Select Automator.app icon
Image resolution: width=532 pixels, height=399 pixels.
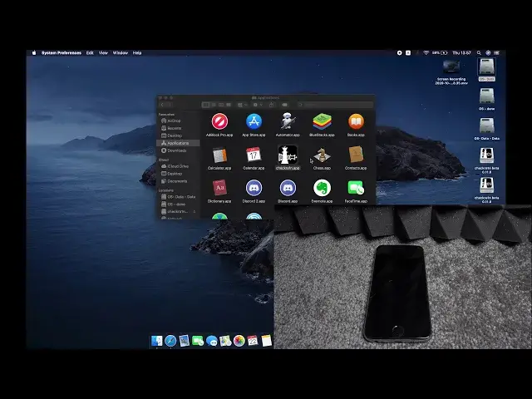(288, 121)
